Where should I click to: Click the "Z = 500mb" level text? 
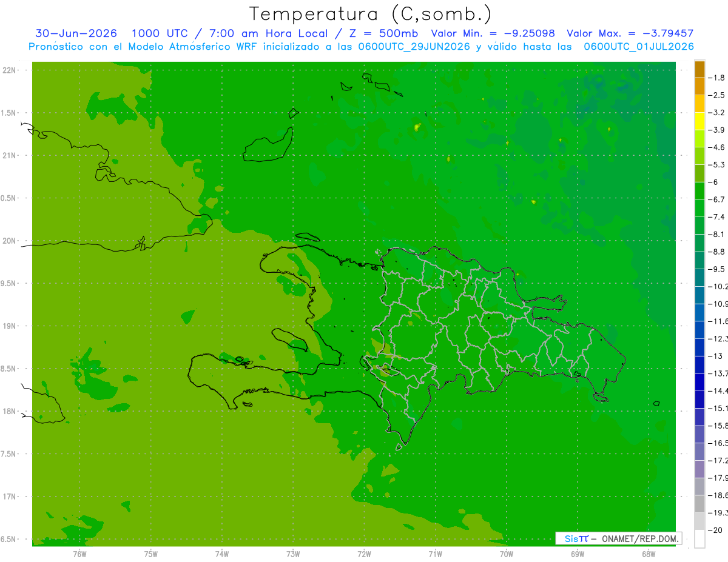384,33
